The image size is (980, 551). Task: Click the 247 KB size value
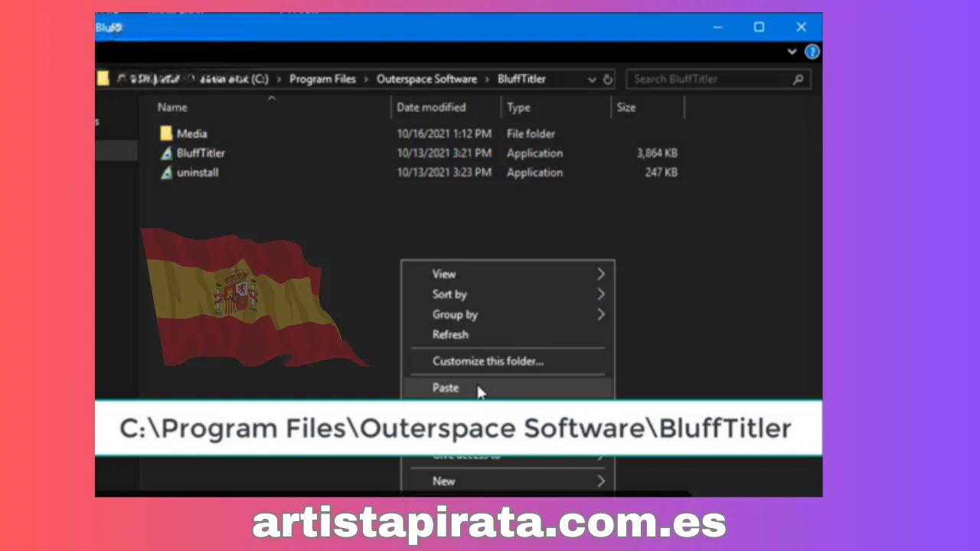(x=661, y=173)
